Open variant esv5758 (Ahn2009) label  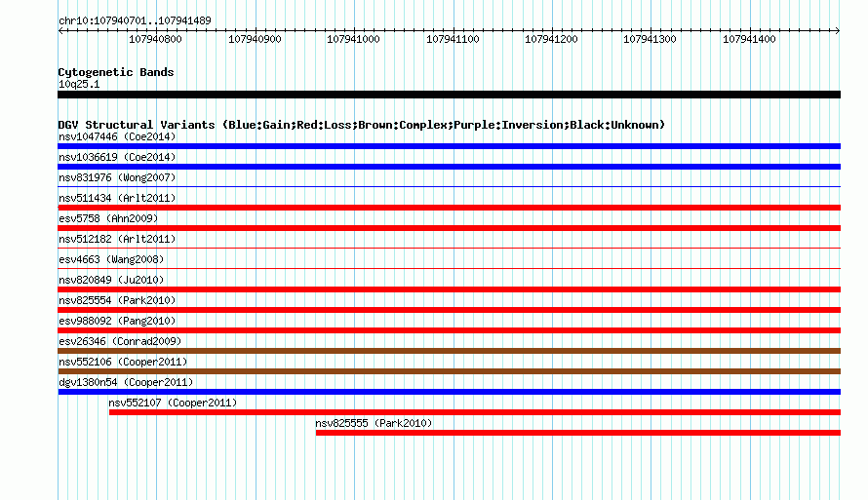click(108, 218)
